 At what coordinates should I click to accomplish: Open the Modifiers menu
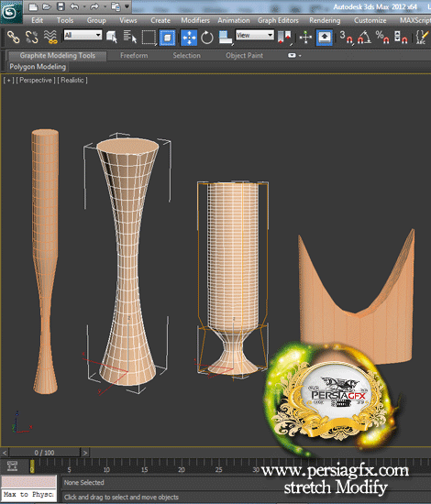coord(195,20)
